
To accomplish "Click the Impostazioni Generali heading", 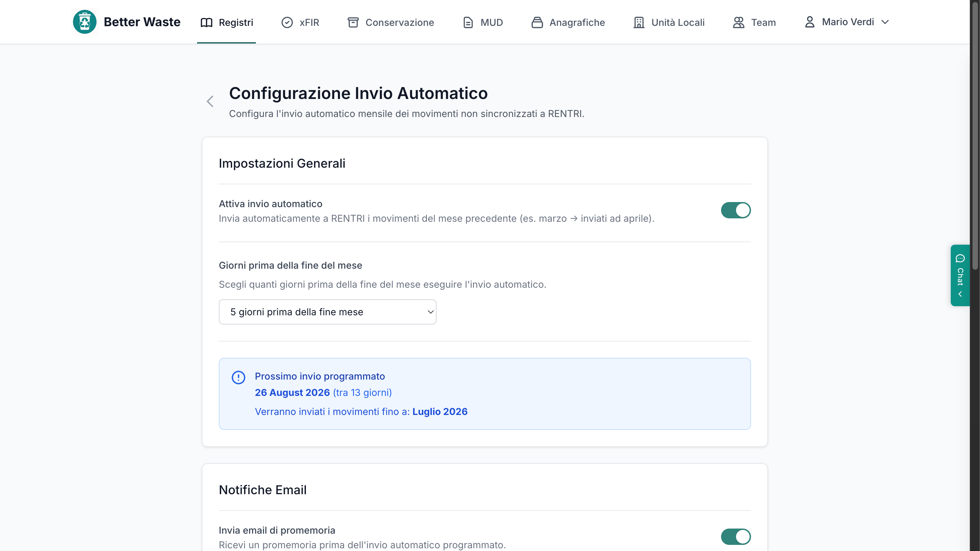I will coord(282,164).
